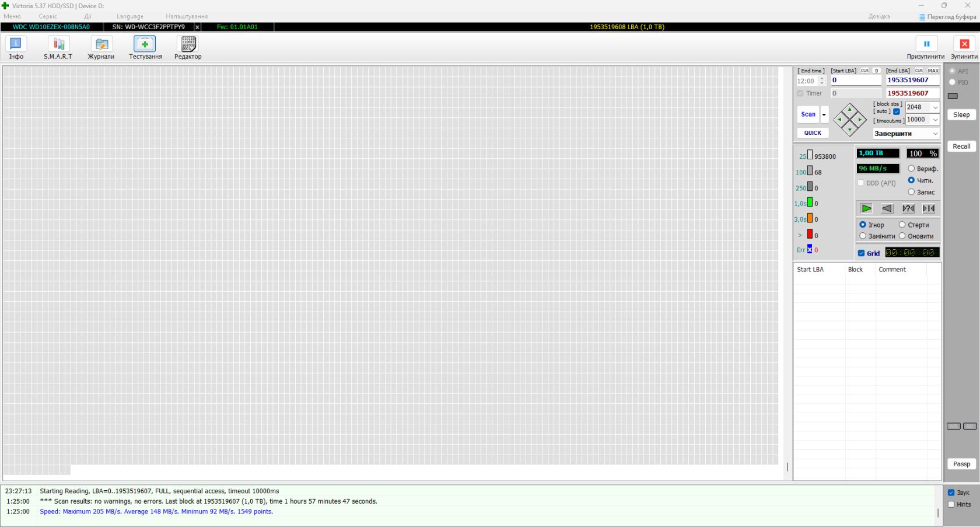Screen dimensions: 980x527
Task: Open the block size 2048 dropdown
Action: click(935, 107)
